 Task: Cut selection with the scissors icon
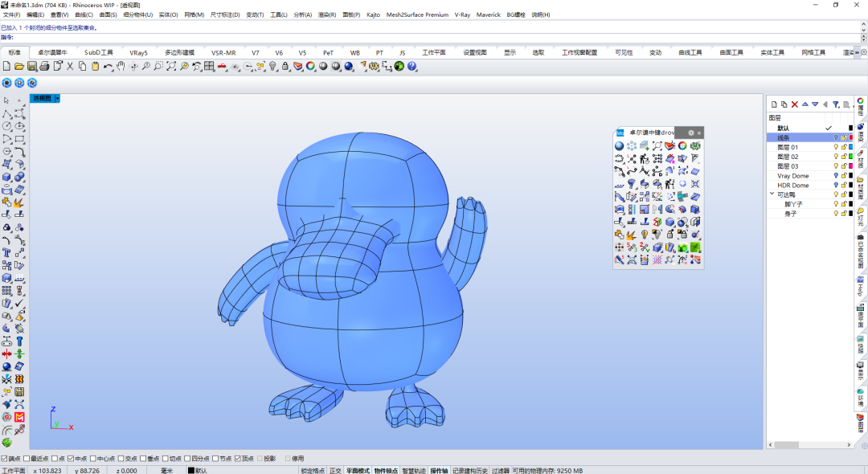coord(70,67)
